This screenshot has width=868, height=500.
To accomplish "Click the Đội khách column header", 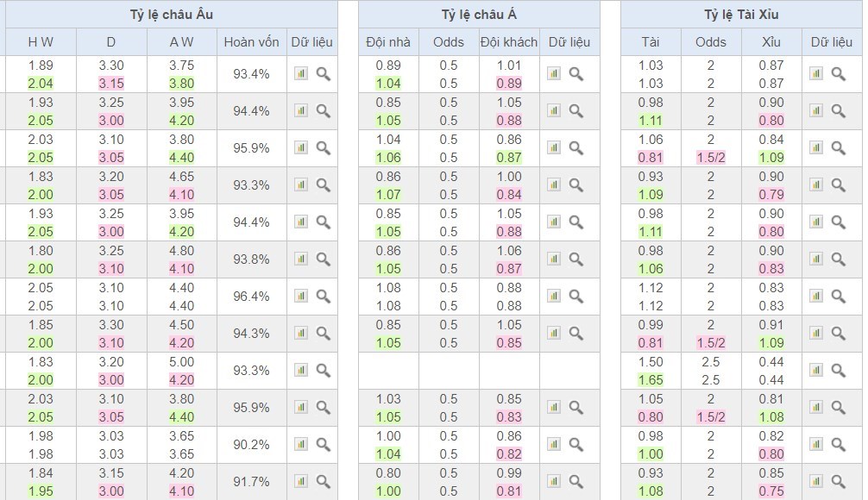I will (509, 42).
